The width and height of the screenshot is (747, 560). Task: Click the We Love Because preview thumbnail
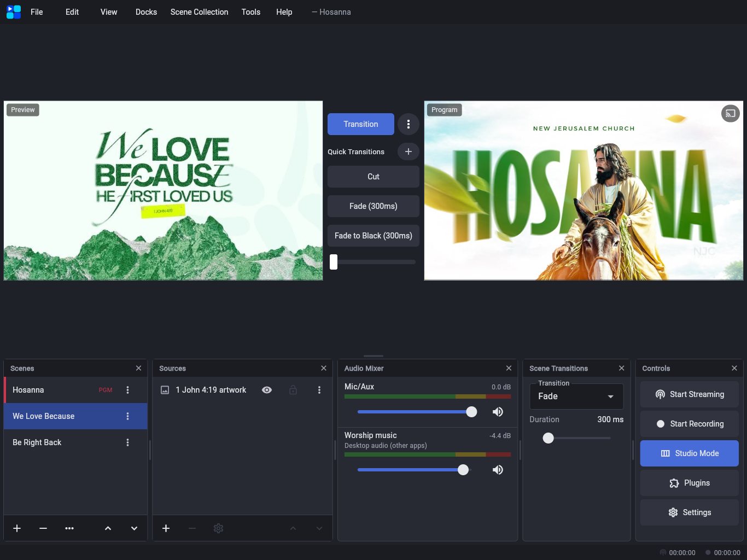click(163, 190)
